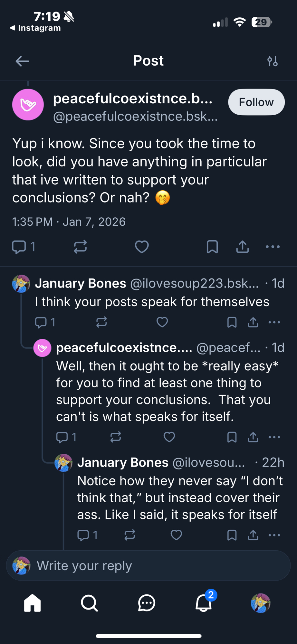Repost peacefulcoexistnce's "really easy" reply

pos(115,437)
